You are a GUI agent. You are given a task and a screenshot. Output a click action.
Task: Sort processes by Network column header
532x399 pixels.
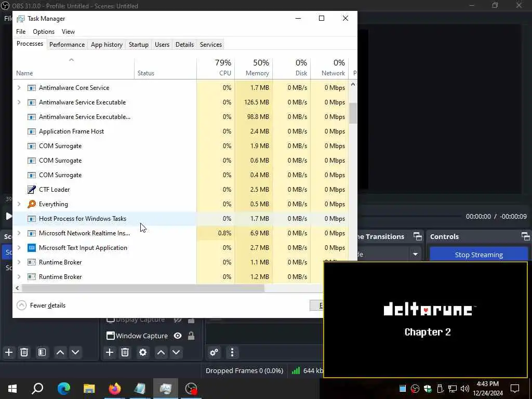[330, 68]
